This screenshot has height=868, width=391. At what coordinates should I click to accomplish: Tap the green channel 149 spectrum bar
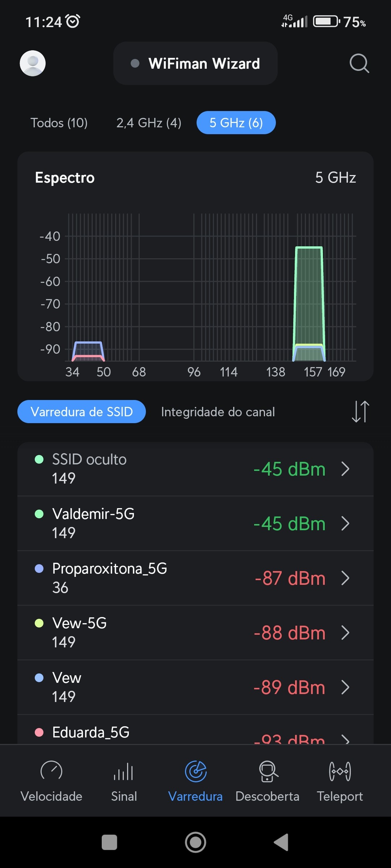coord(309,297)
